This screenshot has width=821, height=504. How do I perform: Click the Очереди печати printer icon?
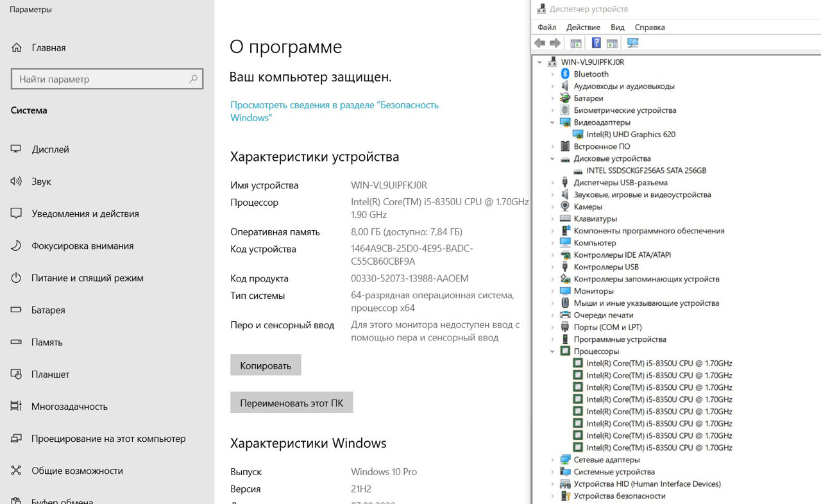[565, 315]
